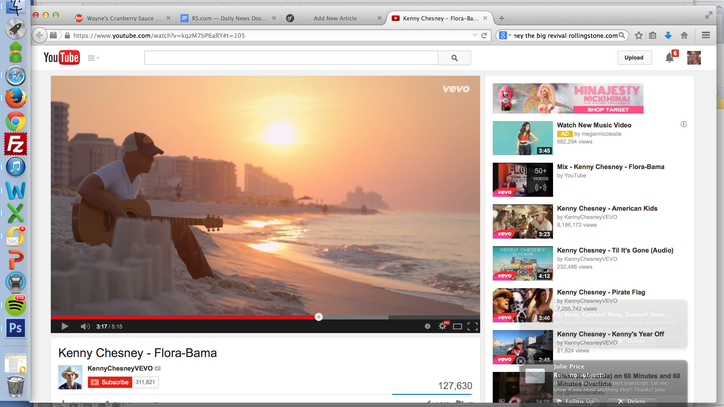Screen dimensions: 724x407
Task: Open the YouTube guide menu dropdown
Action: pyautogui.click(x=93, y=58)
